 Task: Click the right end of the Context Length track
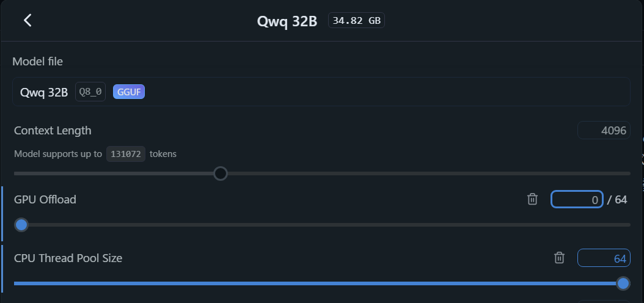pos(628,173)
